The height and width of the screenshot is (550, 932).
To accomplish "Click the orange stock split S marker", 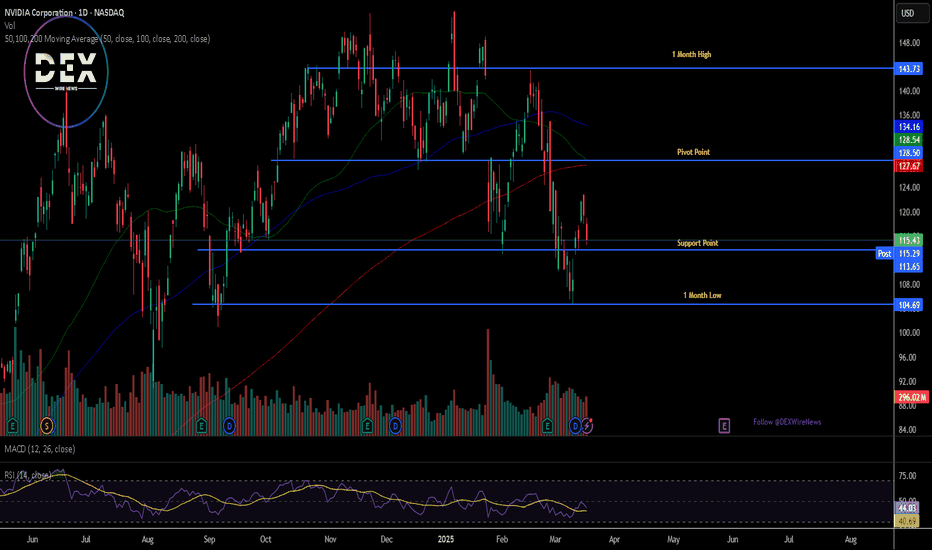I will (x=47, y=426).
